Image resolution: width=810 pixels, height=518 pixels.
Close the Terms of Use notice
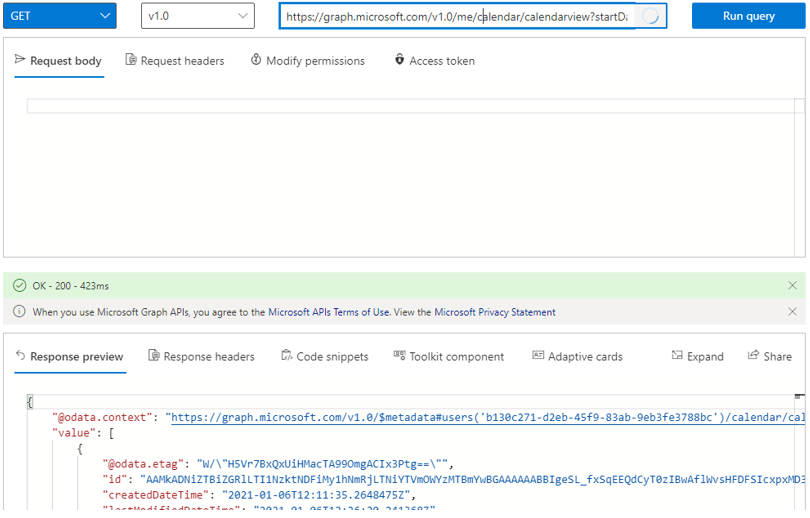click(793, 312)
